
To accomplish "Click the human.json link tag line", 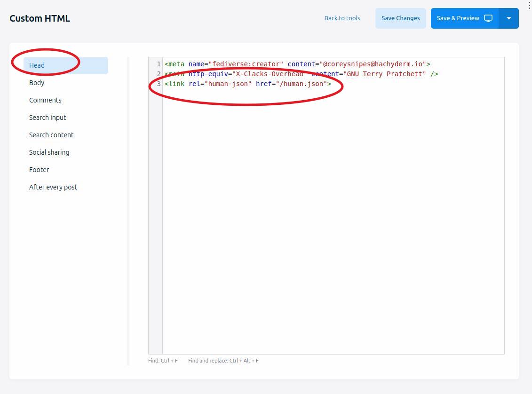I will tap(248, 84).
